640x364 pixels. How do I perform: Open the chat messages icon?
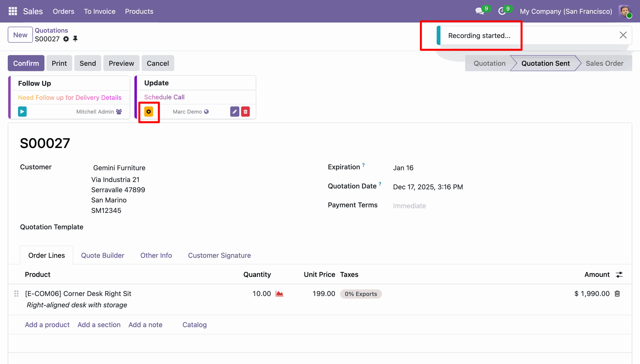point(480,11)
